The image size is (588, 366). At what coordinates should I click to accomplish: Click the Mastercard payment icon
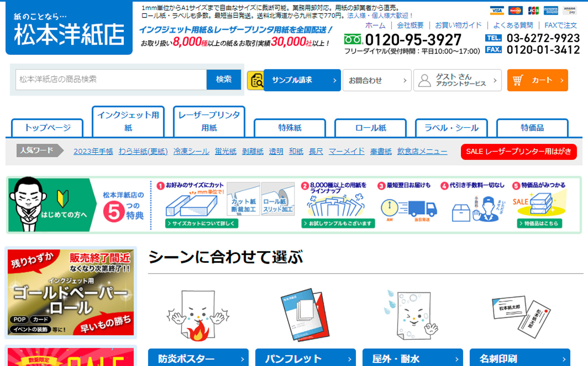click(x=515, y=11)
